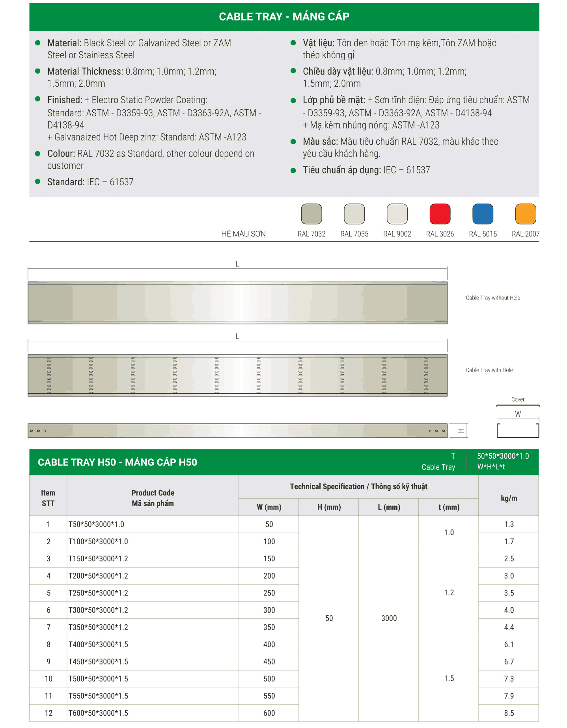Click the 'H (mm)' column header
Screen dimensions: 567x728
click(329, 507)
